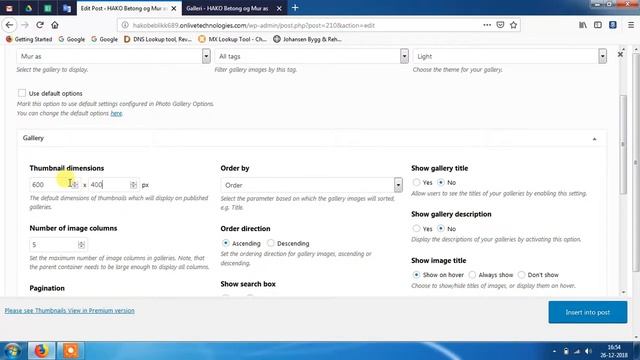Open the blue extension icon in toolbar
Image resolution: width=640 pixels, height=360 pixels.
(x=613, y=25)
